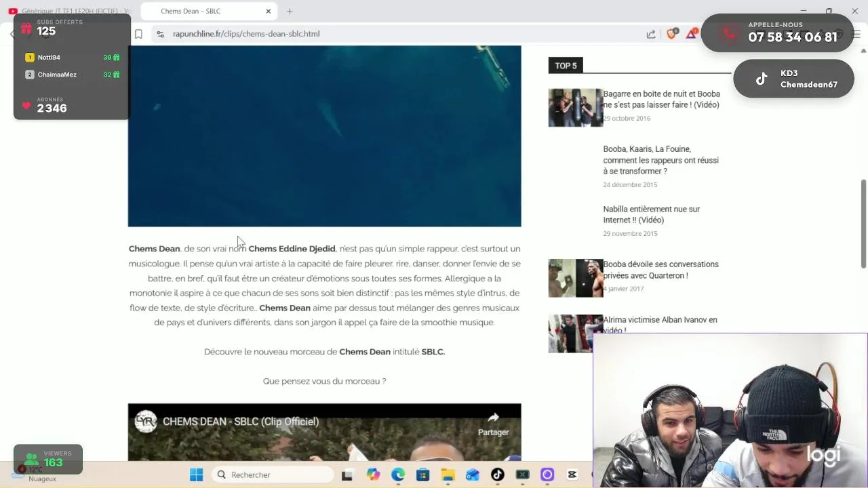Click the red phone icon in APPELLE-NOUS overlay
868x488 pixels.
pos(729,33)
